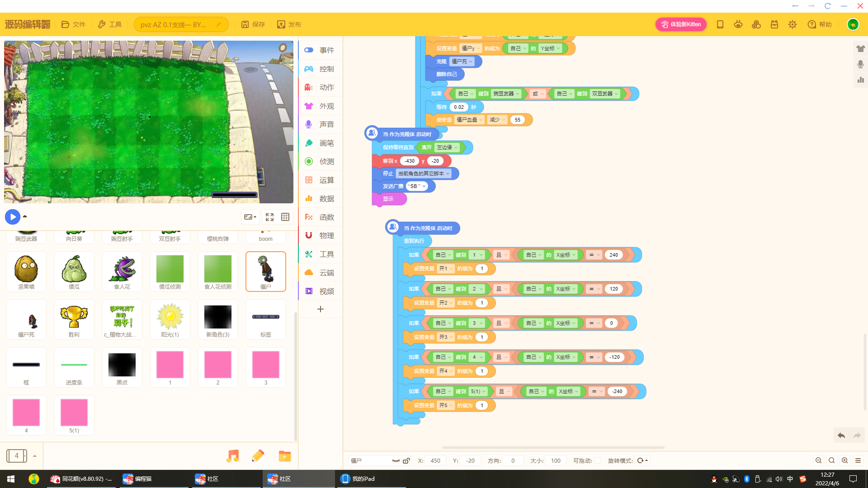Click the pencil draw-sprite icon
Screen dimensions: 868x488
click(258, 456)
